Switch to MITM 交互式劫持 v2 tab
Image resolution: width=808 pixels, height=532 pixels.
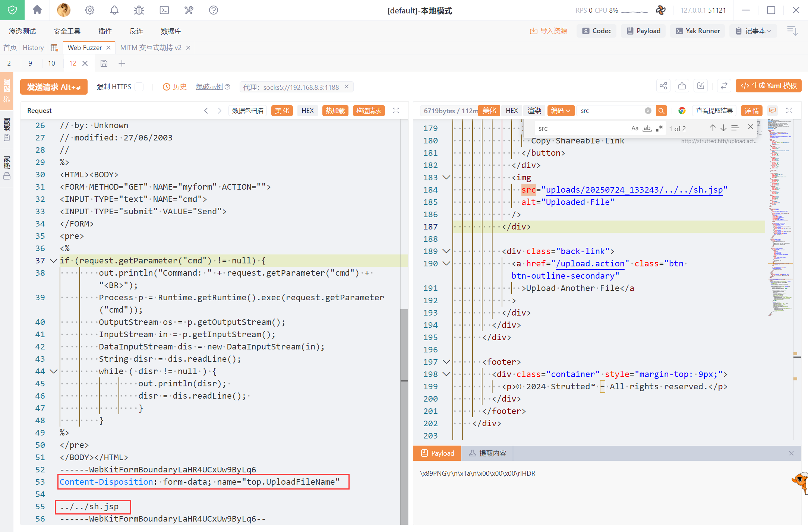pyautogui.click(x=151, y=48)
